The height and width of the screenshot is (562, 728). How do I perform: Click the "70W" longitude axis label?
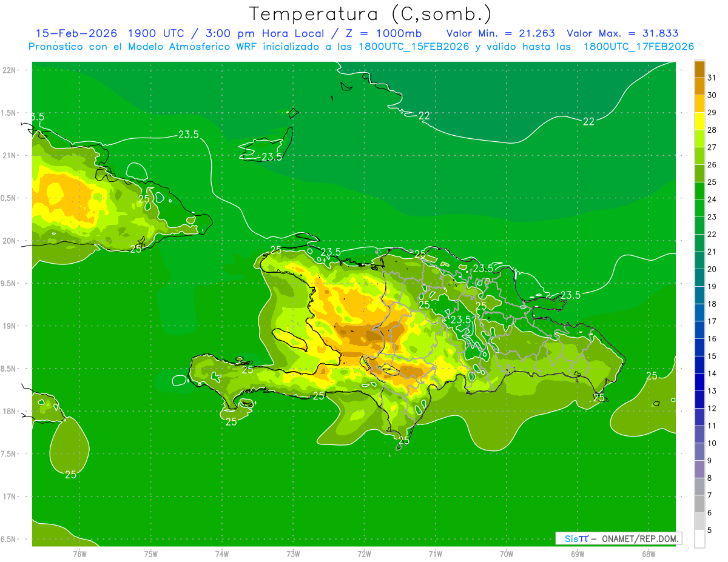(506, 554)
